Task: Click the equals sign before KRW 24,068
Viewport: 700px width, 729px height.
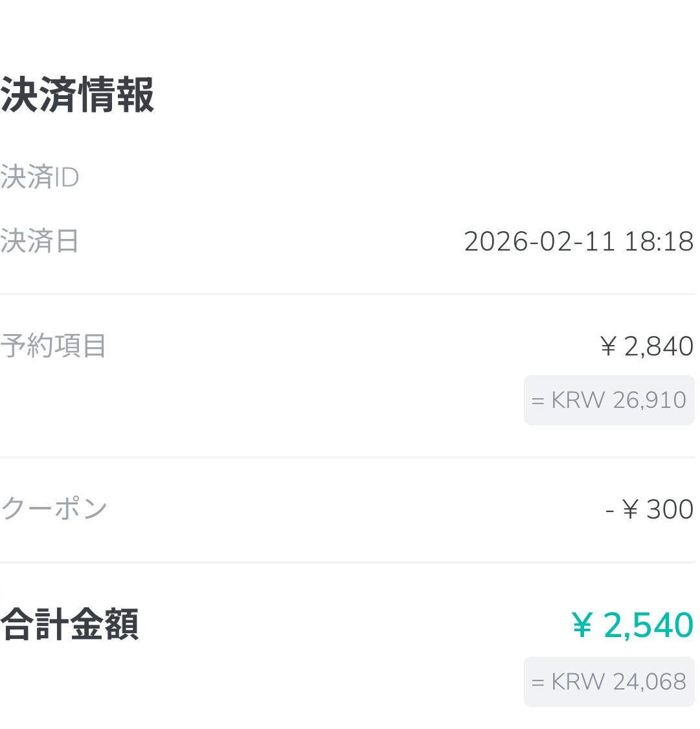Action: pyautogui.click(x=537, y=682)
